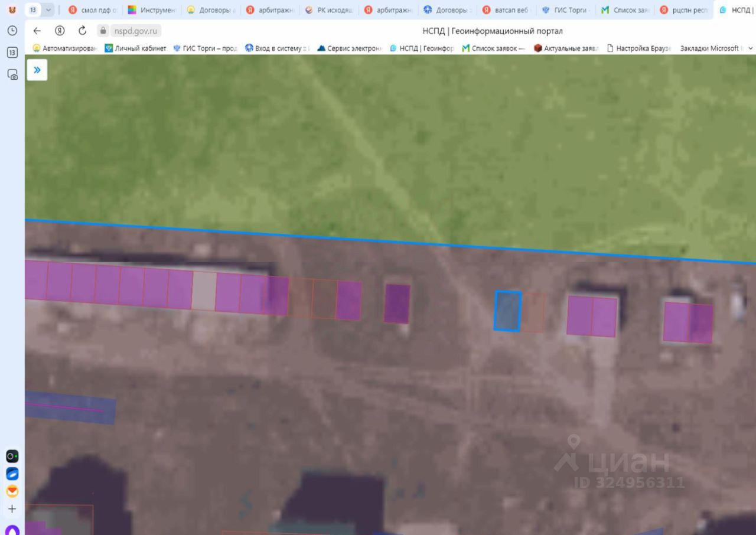Show hidden bookmarks overflow chevron

click(751, 48)
